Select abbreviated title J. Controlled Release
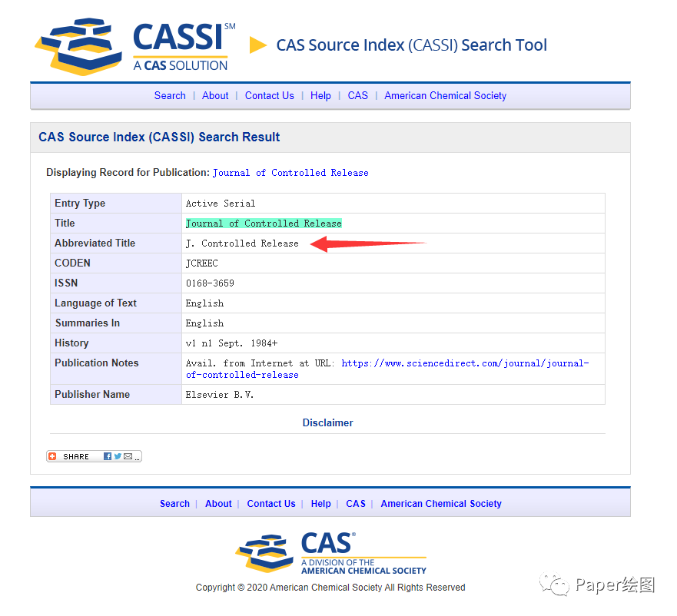 pyautogui.click(x=242, y=243)
